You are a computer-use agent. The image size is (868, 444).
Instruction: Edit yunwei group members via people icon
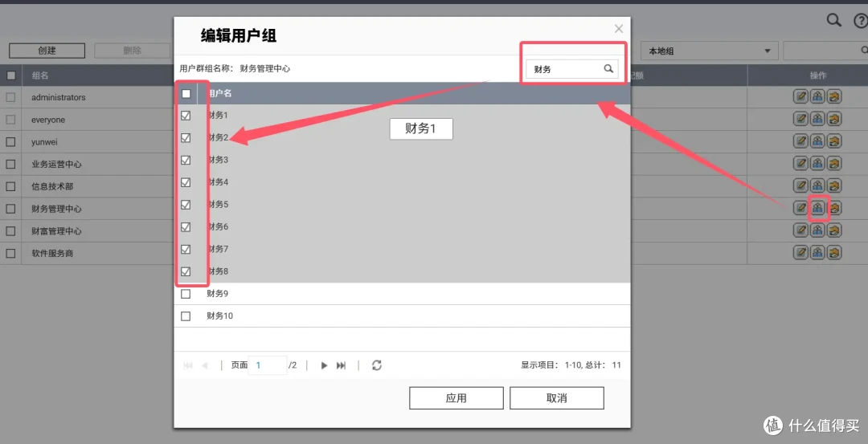pyautogui.click(x=817, y=141)
